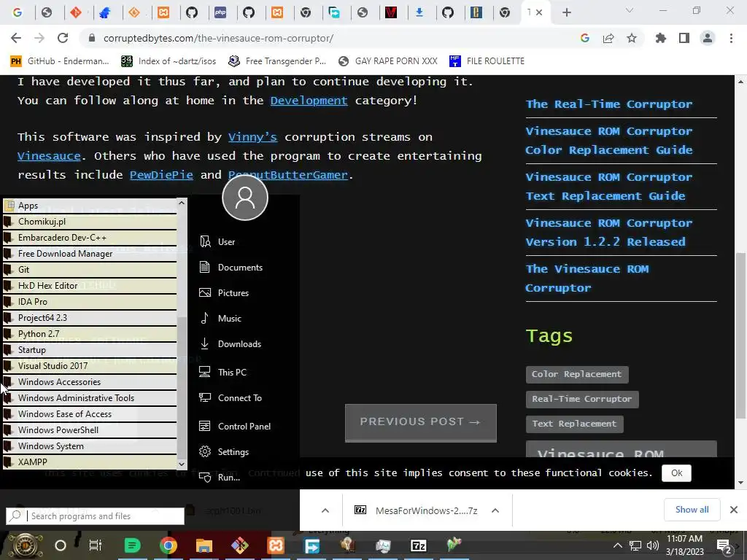Click the Start button orb

click(24, 545)
